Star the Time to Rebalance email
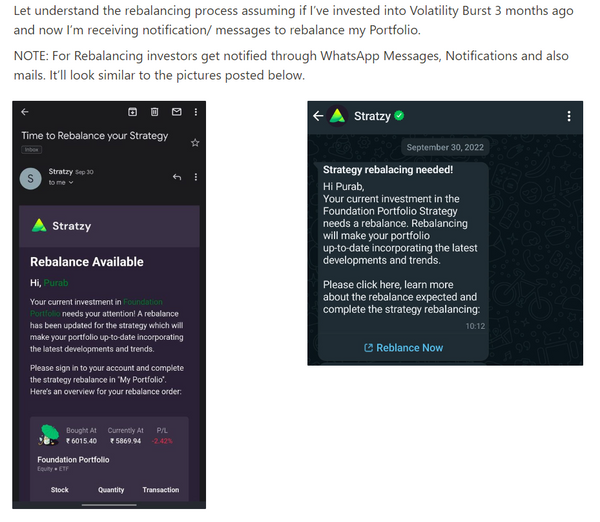This screenshot has height=522, width=600. tap(195, 143)
